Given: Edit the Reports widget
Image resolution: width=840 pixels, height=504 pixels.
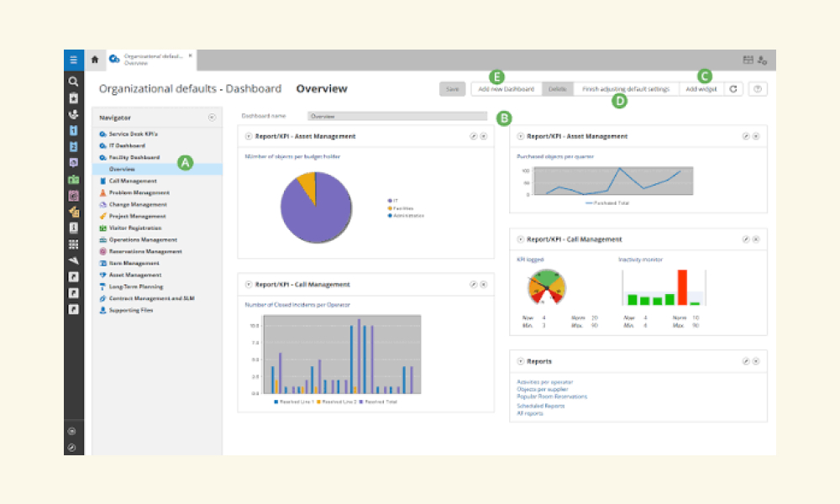Looking at the screenshot, I should pyautogui.click(x=745, y=361).
